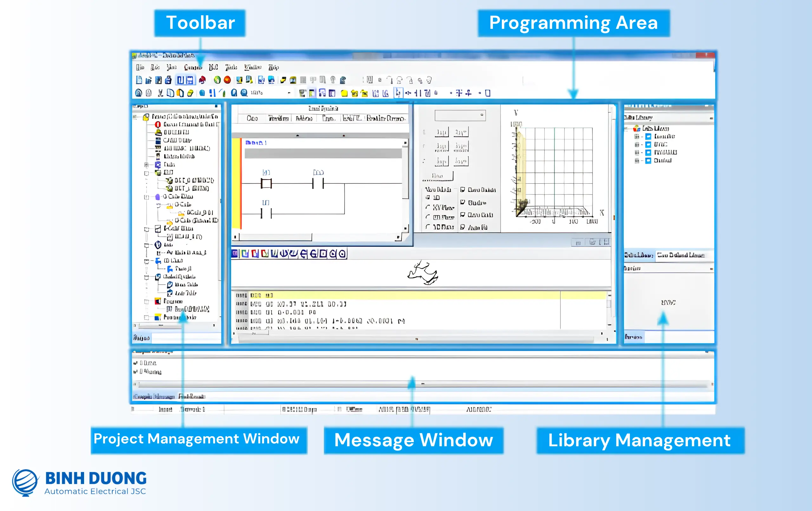Open the combo box above the small button grid
Image resolution: width=812 pixels, height=511 pixels.
[460, 115]
